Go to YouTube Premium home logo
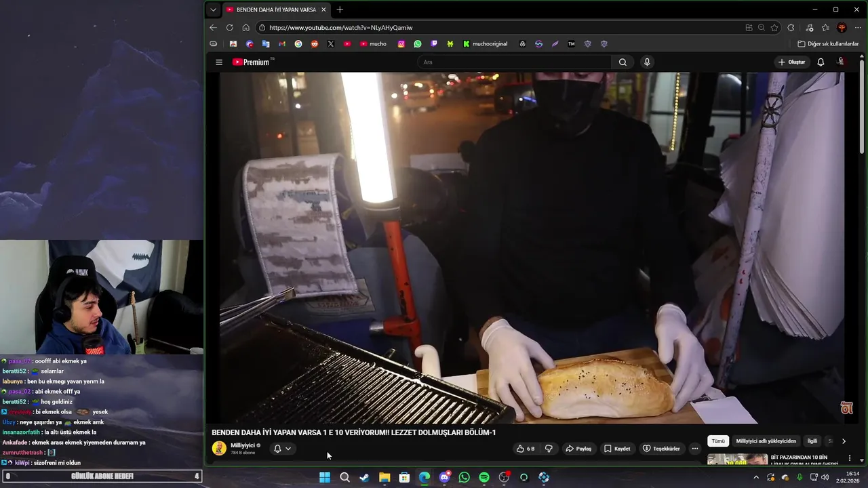Viewport: 868px width, 488px height. tap(252, 62)
